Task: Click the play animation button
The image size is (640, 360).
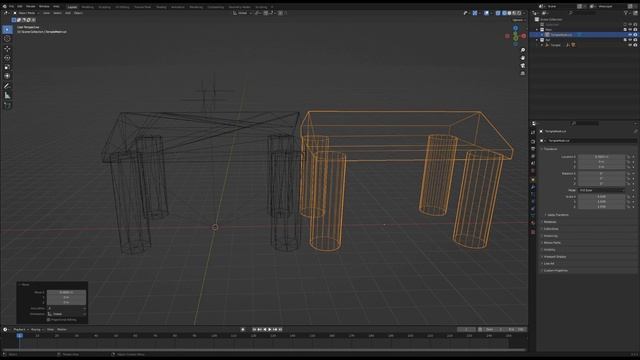Action: point(269,329)
